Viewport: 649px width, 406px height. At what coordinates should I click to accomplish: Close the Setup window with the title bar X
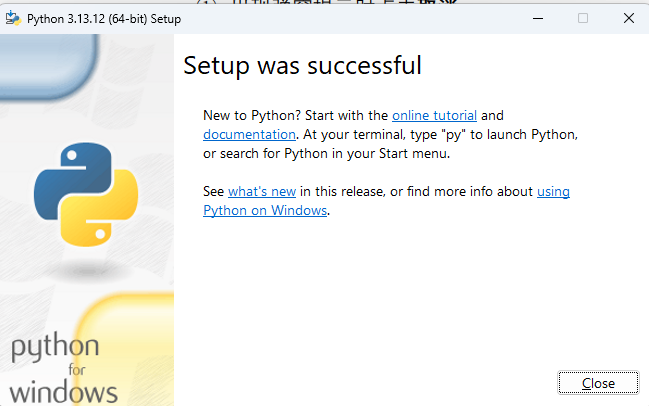click(x=629, y=18)
